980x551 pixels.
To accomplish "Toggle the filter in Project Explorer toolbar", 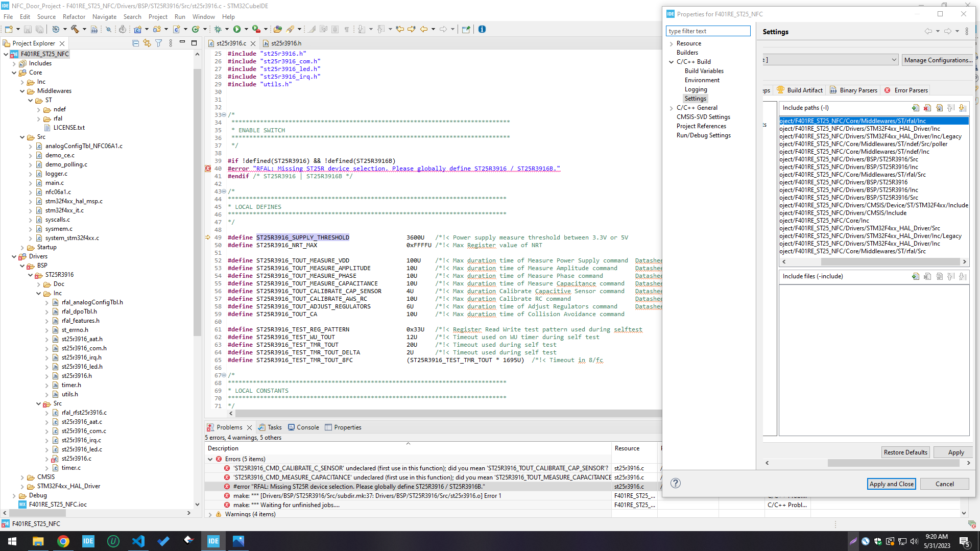I will pyautogui.click(x=158, y=43).
